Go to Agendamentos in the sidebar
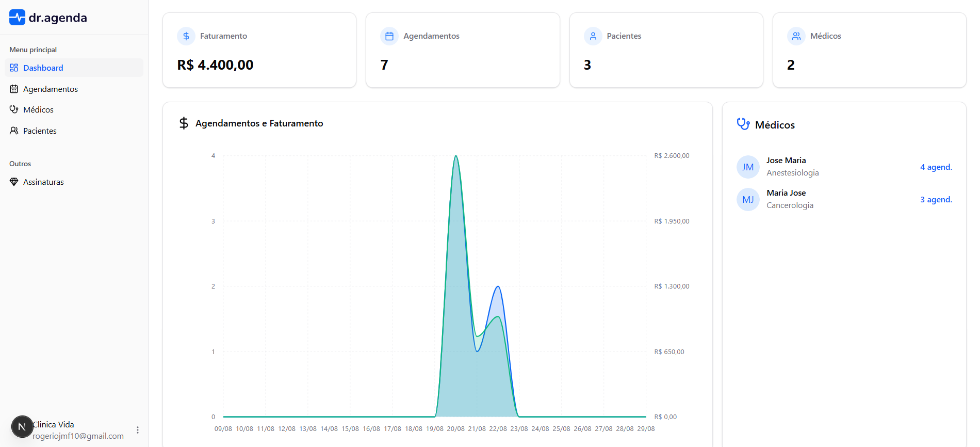The width and height of the screenshot is (980, 447). tap(50, 89)
